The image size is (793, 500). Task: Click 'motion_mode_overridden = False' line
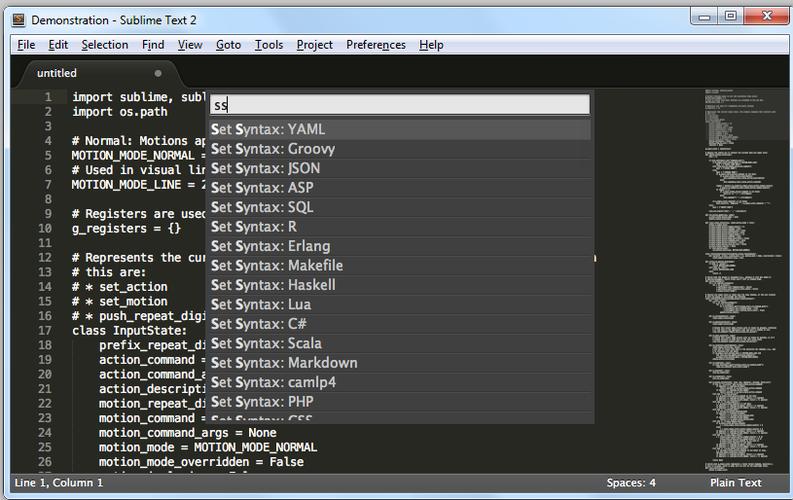coord(201,462)
